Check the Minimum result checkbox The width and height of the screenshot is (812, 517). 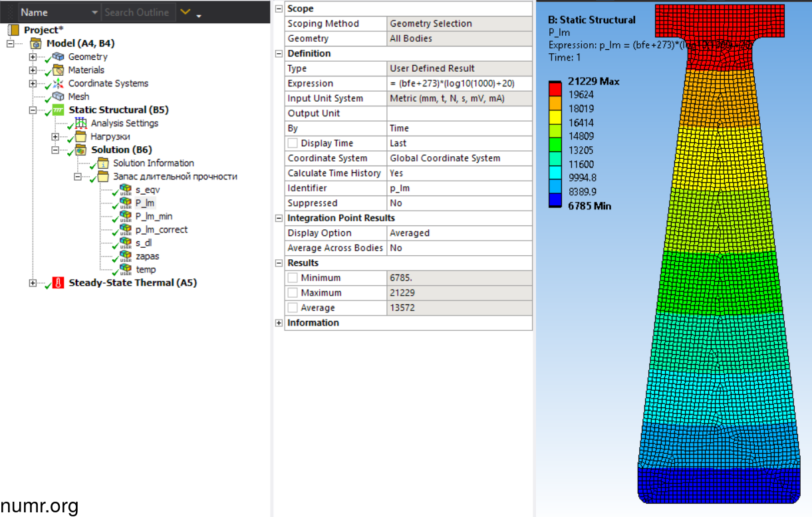pos(293,278)
